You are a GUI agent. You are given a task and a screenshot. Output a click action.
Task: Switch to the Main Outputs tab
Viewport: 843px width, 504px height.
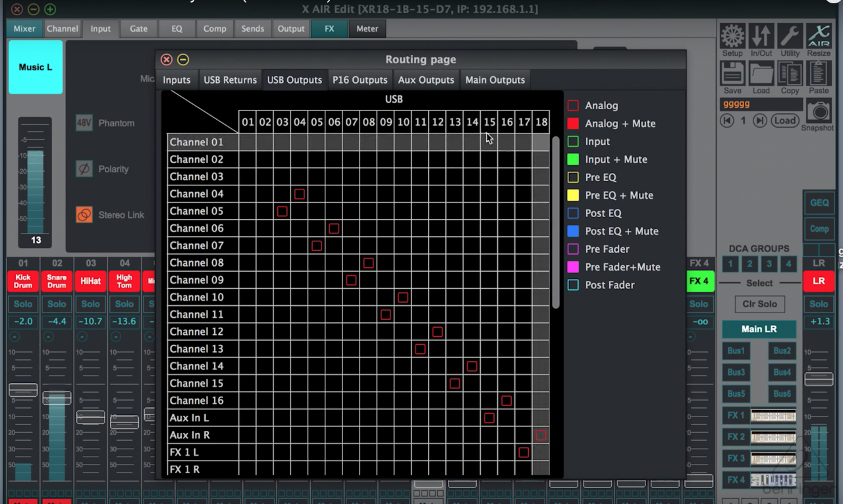click(495, 80)
